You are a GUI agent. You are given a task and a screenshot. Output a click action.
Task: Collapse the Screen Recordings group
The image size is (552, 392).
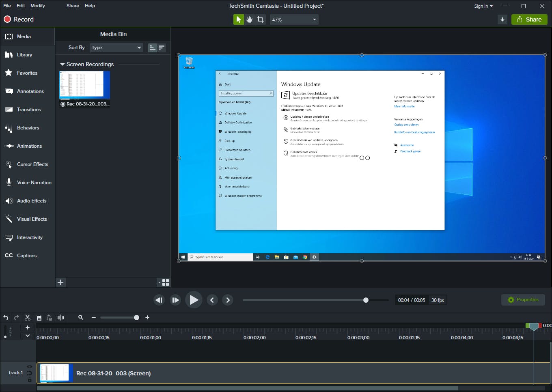click(x=62, y=64)
